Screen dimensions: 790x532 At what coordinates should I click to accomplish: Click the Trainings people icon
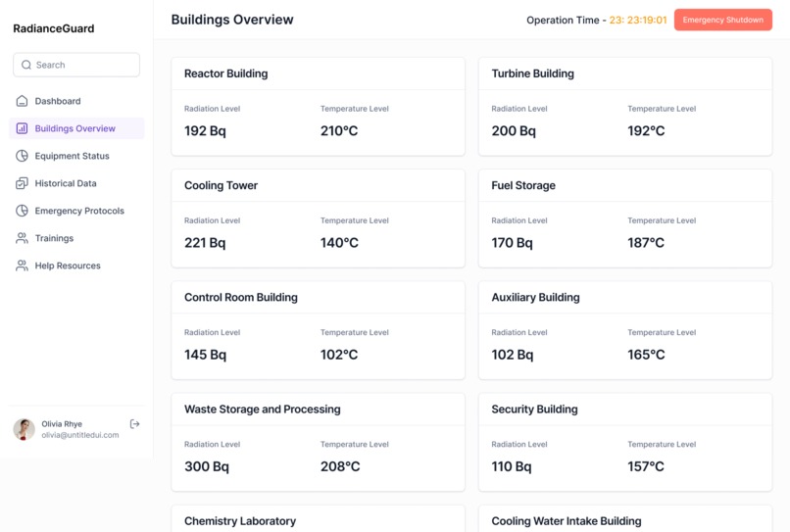pos(22,238)
